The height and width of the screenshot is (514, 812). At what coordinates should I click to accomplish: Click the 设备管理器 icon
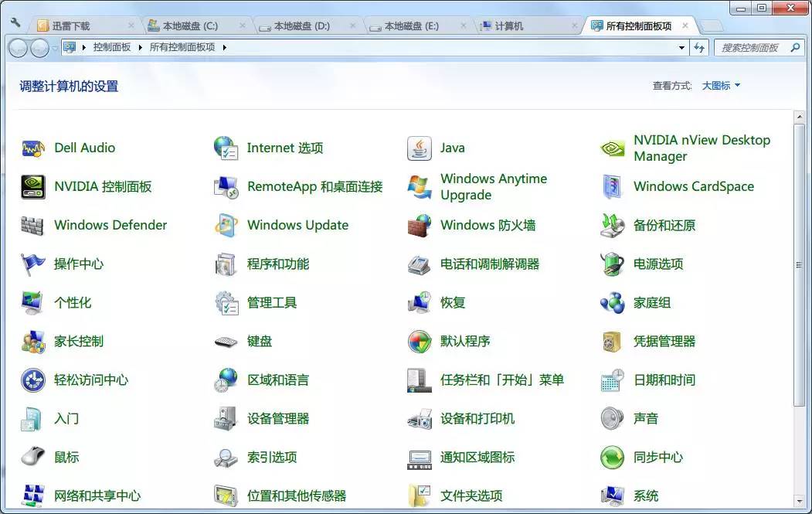point(226,419)
